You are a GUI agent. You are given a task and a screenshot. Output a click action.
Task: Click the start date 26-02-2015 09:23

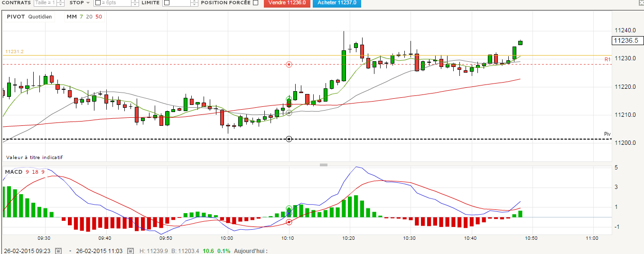[28, 250]
